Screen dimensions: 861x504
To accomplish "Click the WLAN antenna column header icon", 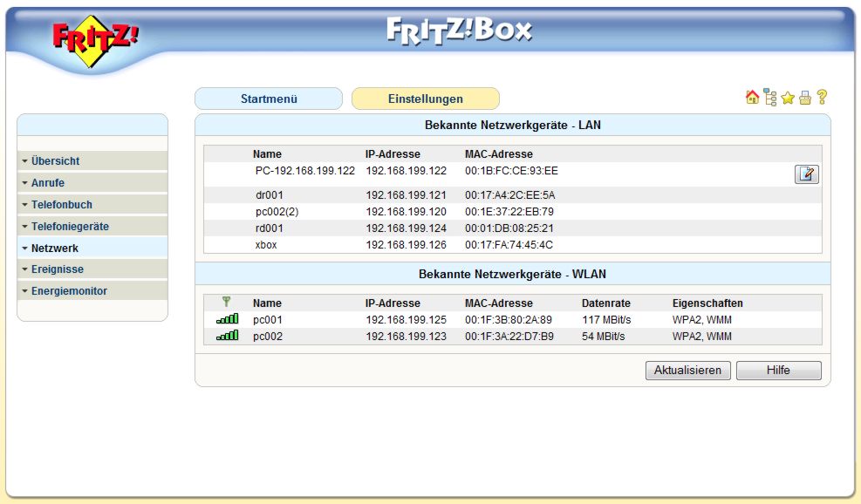I will click(x=226, y=302).
